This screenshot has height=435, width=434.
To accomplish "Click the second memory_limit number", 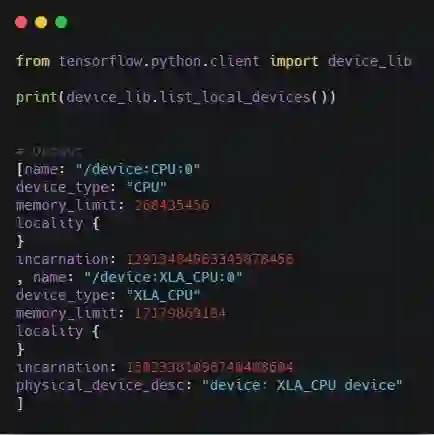I will 180,313.
